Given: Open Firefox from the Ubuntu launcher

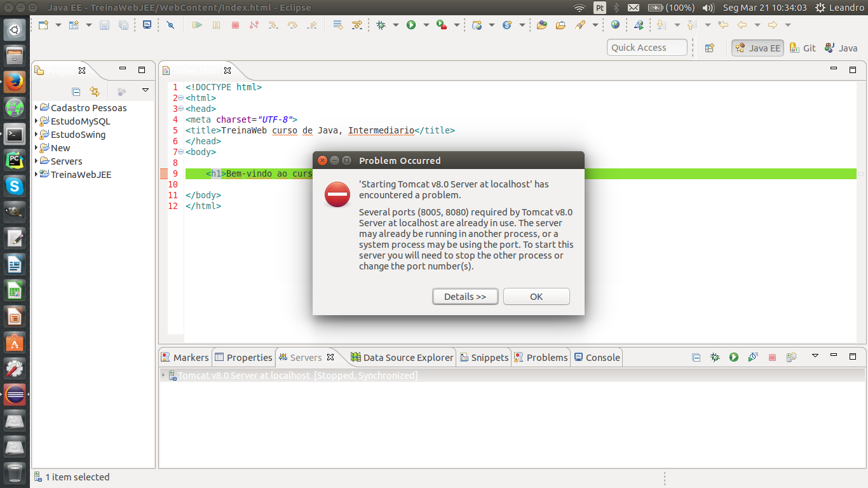Looking at the screenshot, I should tap(15, 82).
